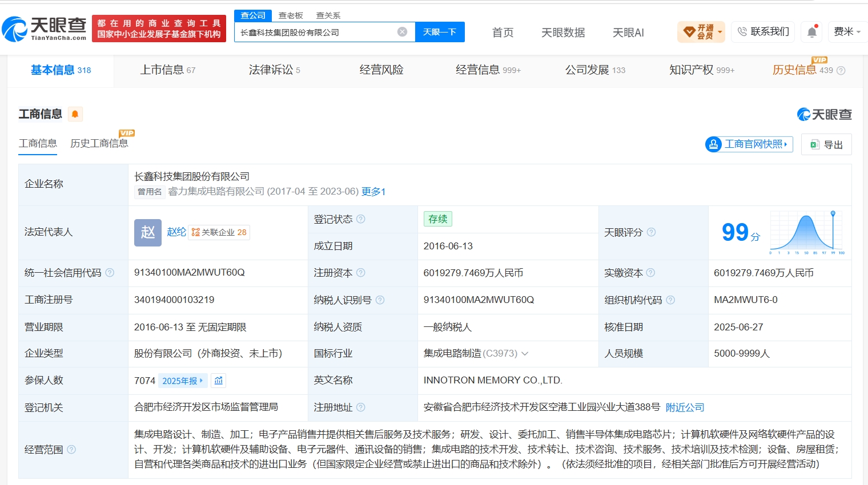
Task: Open the 工商官网快照 snapshot button
Action: pyautogui.click(x=749, y=144)
